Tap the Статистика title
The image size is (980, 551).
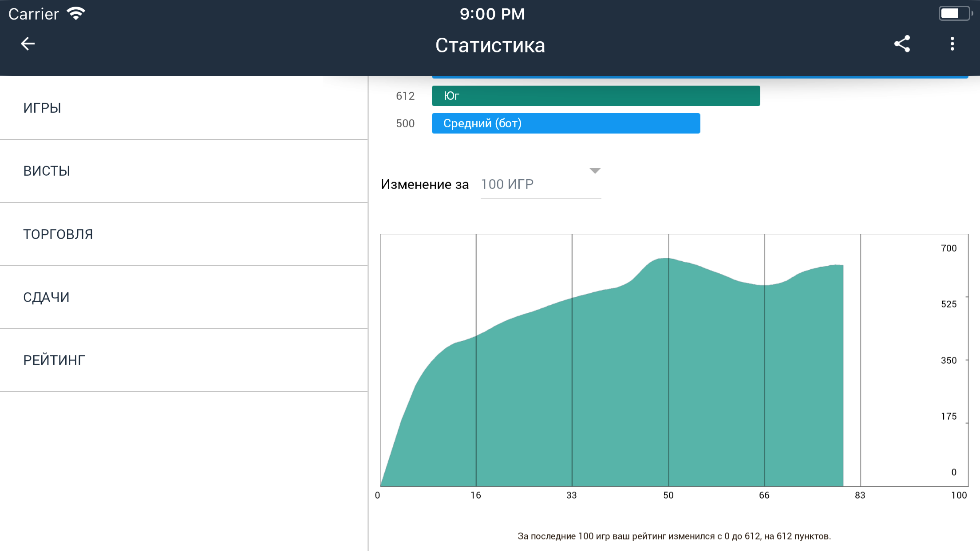pyautogui.click(x=490, y=45)
